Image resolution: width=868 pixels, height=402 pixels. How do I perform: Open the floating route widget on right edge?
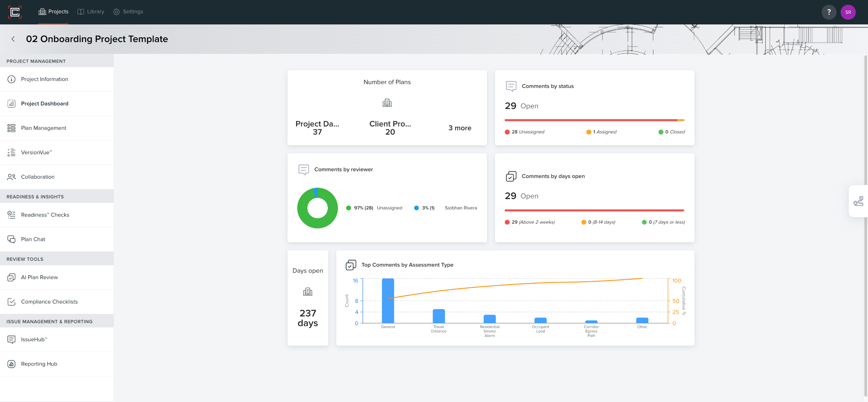(858, 201)
